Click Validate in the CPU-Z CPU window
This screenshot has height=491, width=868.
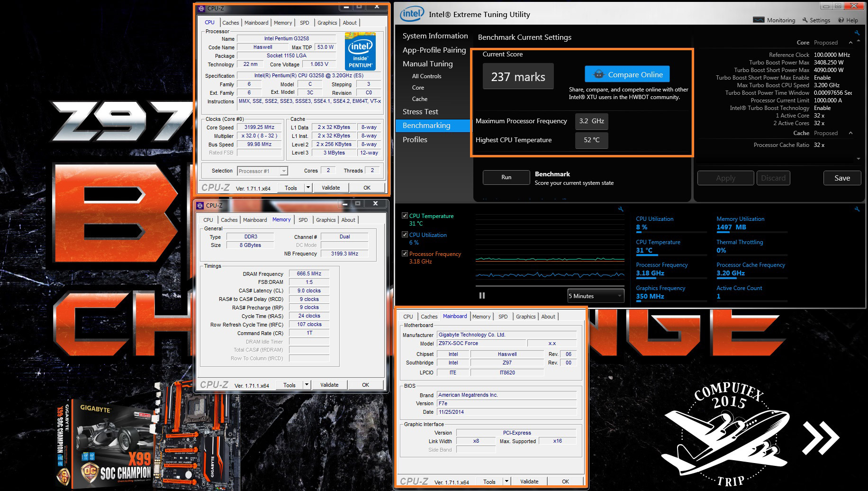pyautogui.click(x=331, y=188)
